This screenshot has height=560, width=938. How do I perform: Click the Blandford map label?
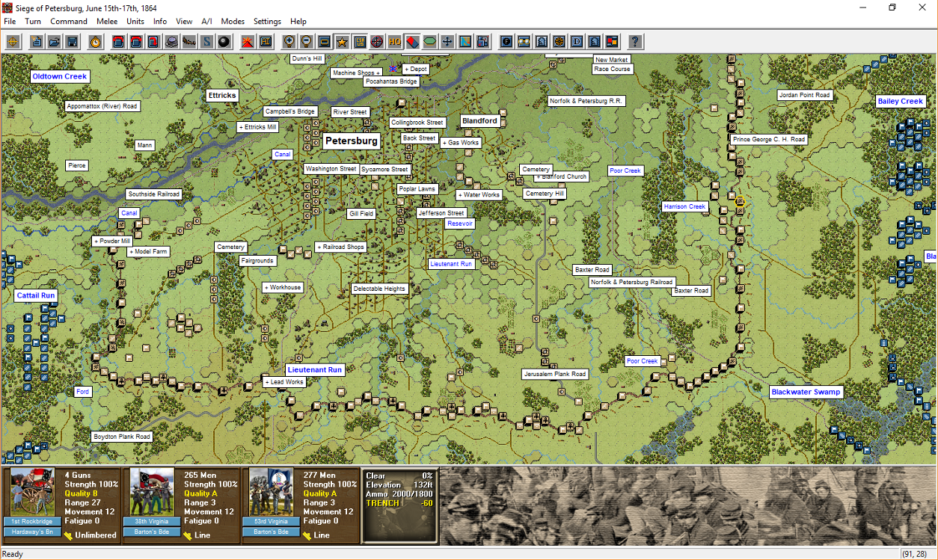click(x=479, y=120)
